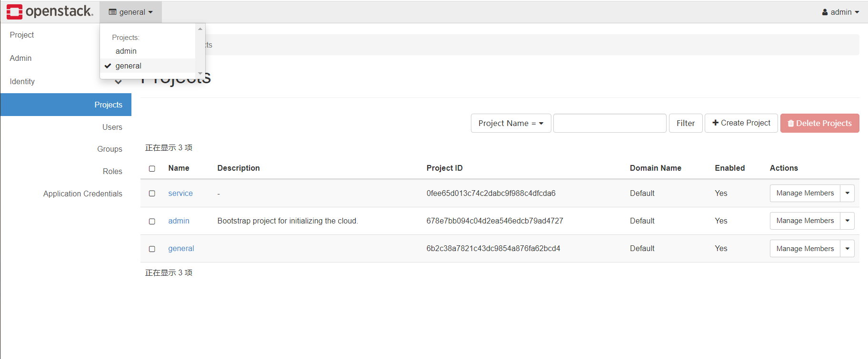Open the admin user menu
The height and width of the screenshot is (359, 868).
pyautogui.click(x=840, y=12)
